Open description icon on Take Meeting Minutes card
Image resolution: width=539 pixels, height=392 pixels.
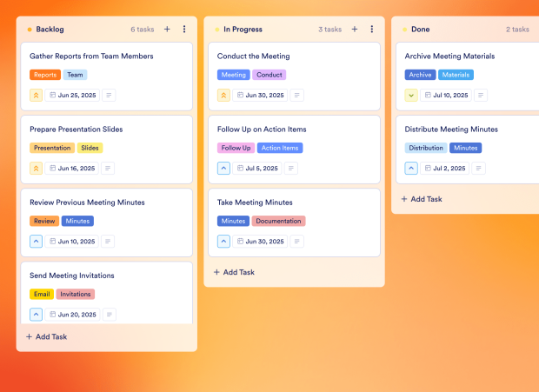click(x=296, y=242)
